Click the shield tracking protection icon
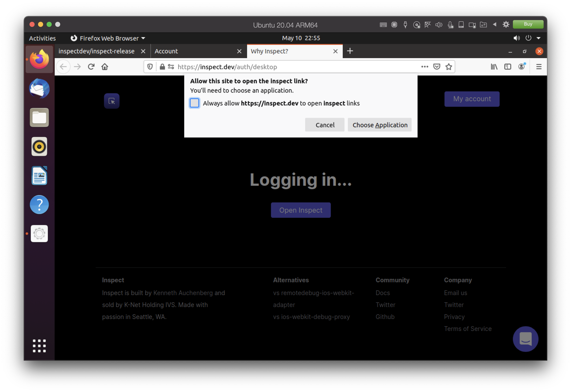571x392 pixels. click(x=150, y=67)
